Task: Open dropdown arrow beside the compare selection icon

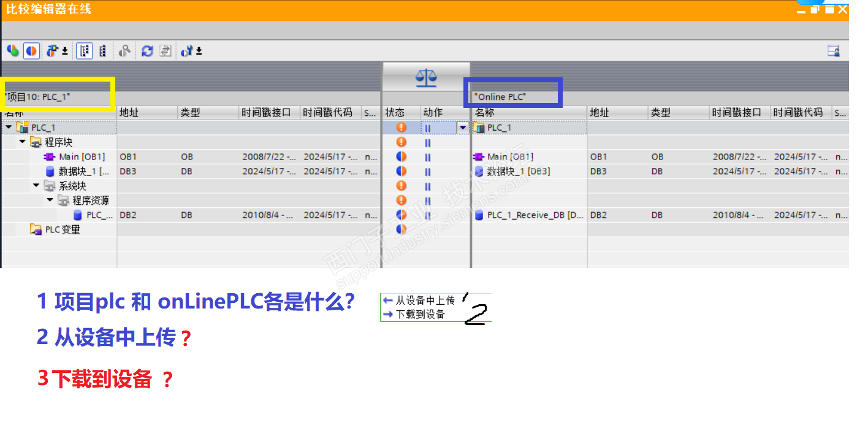Action: pyautogui.click(x=65, y=52)
